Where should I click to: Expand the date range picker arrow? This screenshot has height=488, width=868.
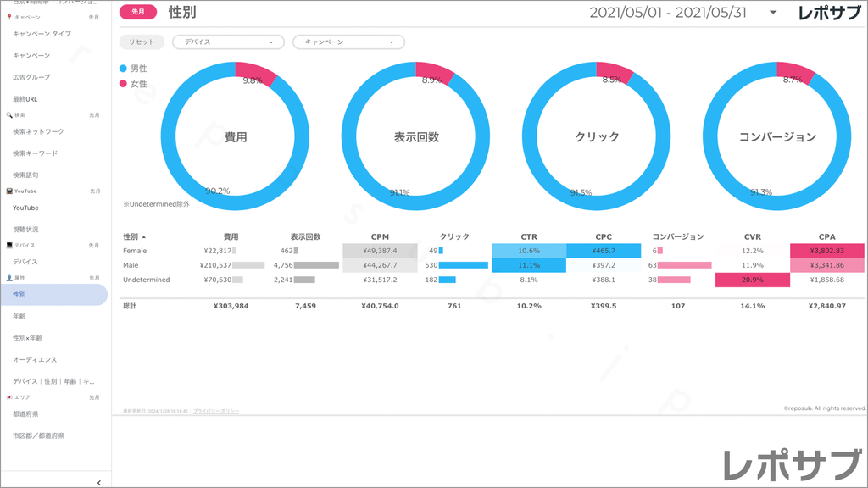[773, 13]
